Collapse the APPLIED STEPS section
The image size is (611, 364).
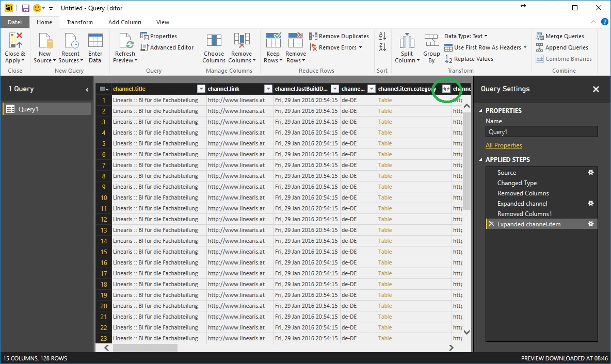[x=481, y=160]
